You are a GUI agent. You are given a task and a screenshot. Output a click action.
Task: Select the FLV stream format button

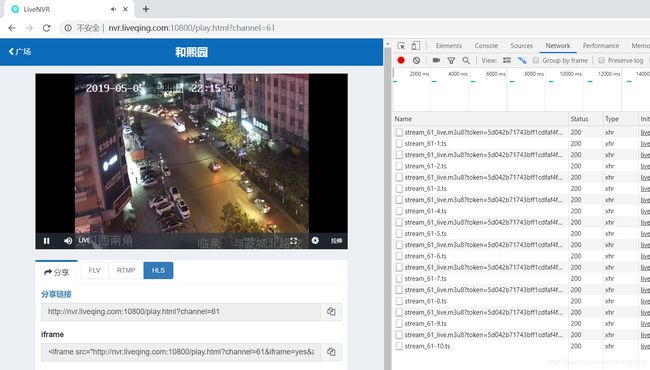(x=95, y=270)
